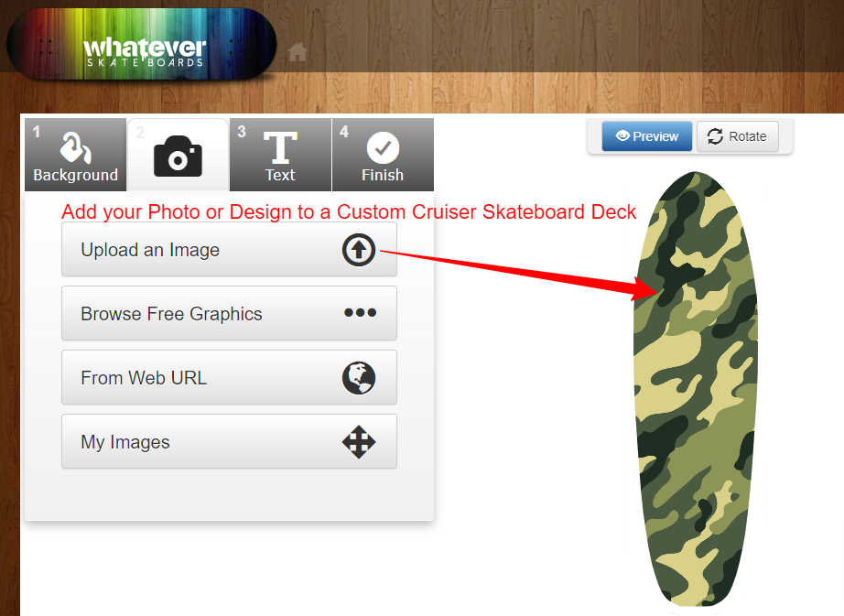Select the camo skateboard deck preview
This screenshot has height=616, width=844.
point(696,390)
